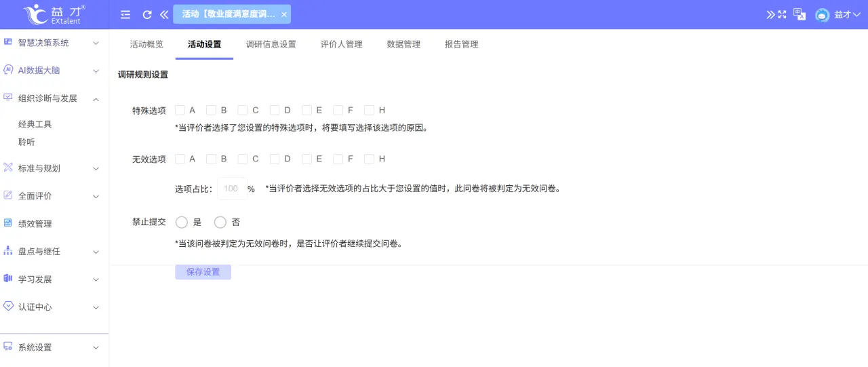Image resolution: width=868 pixels, height=367 pixels.
Task: Expand the 学习发展 chevron
Action: pos(96,280)
